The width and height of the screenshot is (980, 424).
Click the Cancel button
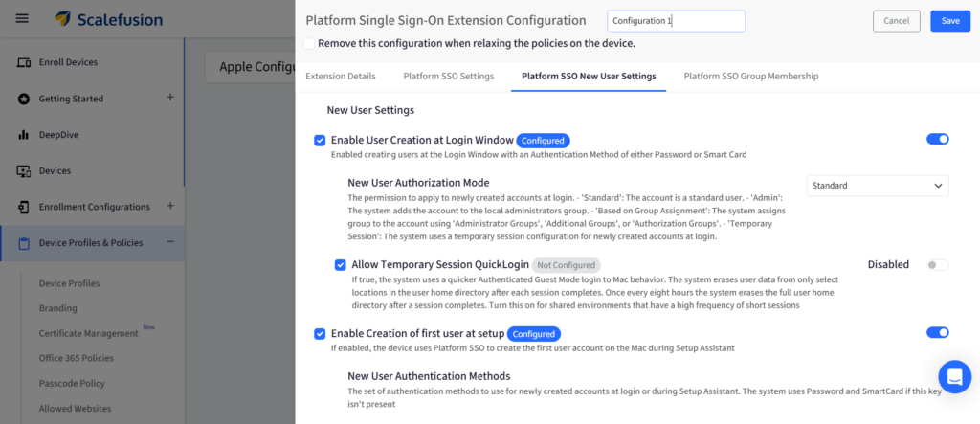pyautogui.click(x=896, y=21)
